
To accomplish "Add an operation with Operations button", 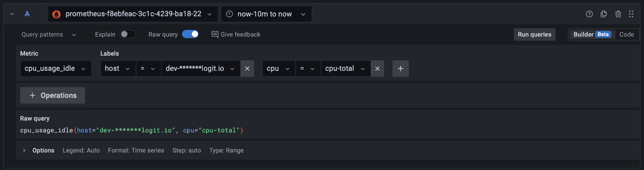I will [x=53, y=95].
